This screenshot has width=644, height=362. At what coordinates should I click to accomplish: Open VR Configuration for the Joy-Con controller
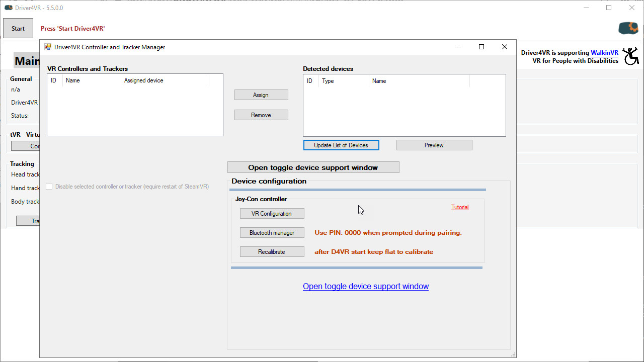click(272, 213)
